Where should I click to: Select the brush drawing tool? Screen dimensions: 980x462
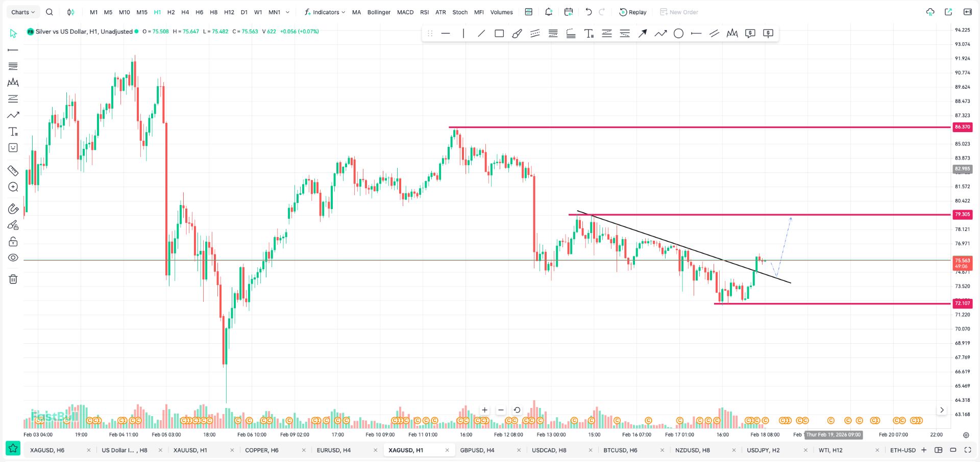point(517,34)
